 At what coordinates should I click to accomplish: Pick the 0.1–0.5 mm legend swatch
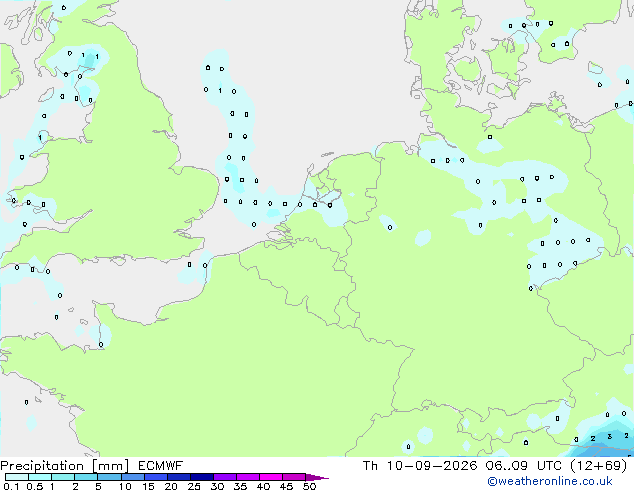point(17,477)
